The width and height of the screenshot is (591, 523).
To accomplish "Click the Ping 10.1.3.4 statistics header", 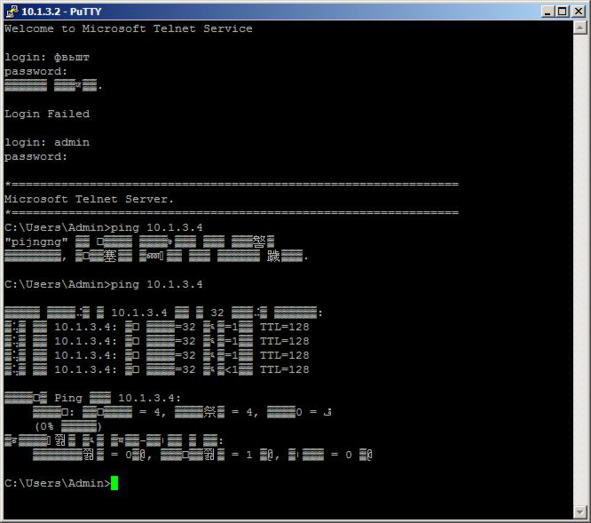I will (x=93, y=398).
